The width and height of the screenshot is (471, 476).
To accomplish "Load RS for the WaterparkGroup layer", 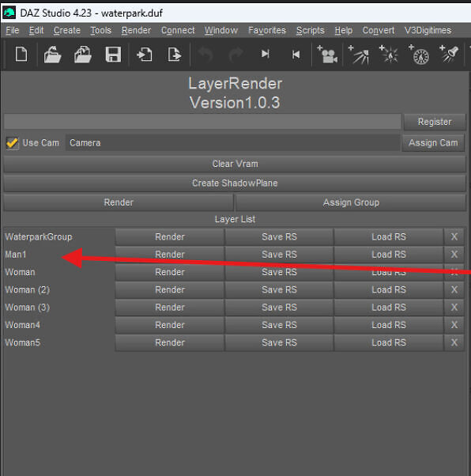I will (389, 236).
